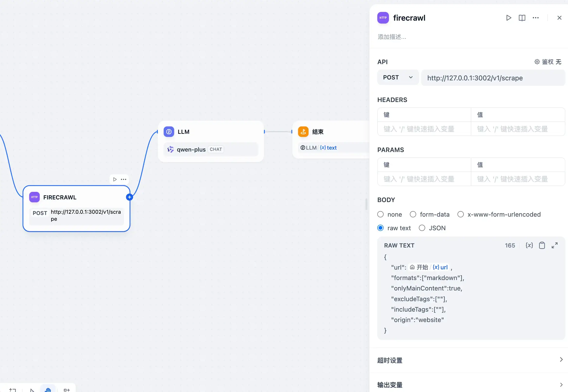
Task: Click the HEADERS value input cell
Action: (x=518, y=129)
